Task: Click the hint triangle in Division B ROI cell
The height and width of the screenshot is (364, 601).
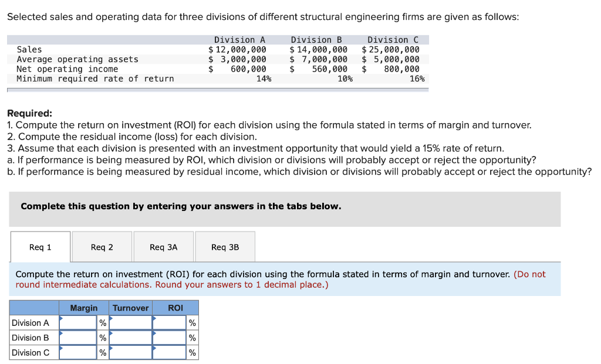Action: (156, 334)
